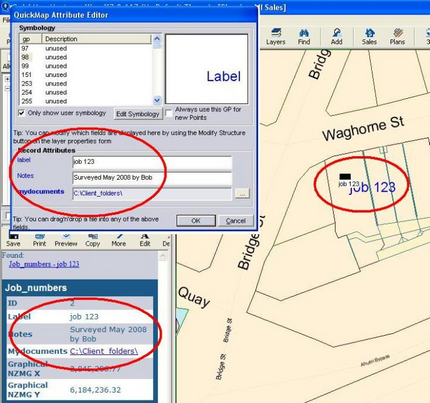This screenshot has width=430, height=403.
Task: Click the Edit Symbology button
Action: coord(138,114)
